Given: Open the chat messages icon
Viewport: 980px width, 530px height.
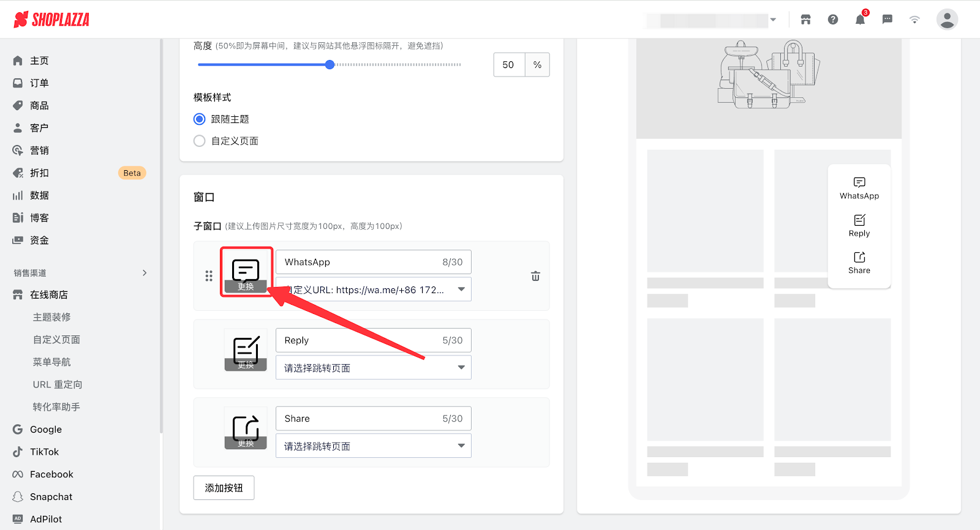Looking at the screenshot, I should point(887,20).
